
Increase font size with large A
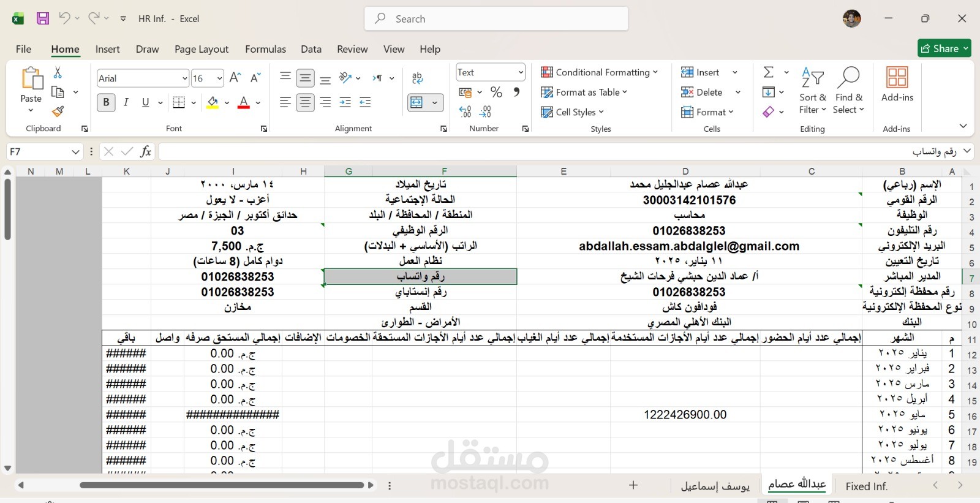coord(235,78)
